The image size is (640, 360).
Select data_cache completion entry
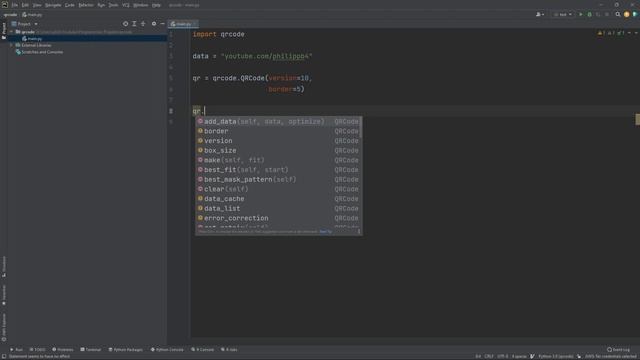278,199
